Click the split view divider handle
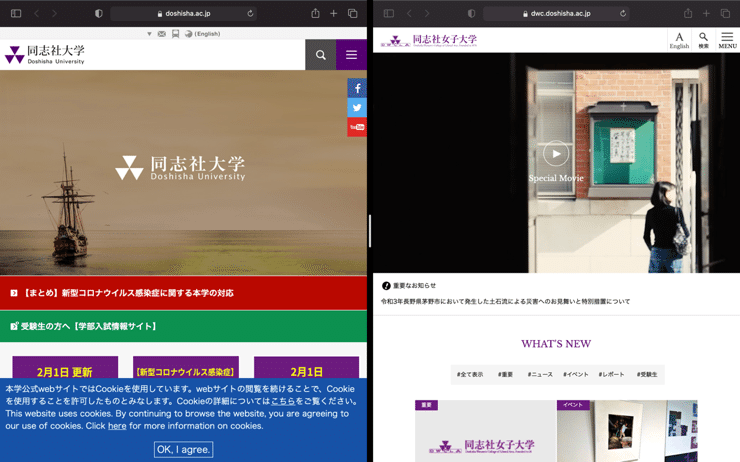The width and height of the screenshot is (740, 462). 370,231
